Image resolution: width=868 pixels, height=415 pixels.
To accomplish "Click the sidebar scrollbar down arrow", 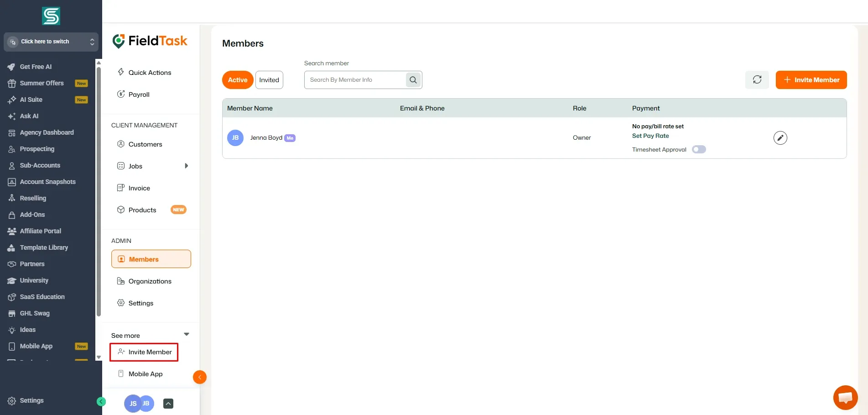I will 99,357.
